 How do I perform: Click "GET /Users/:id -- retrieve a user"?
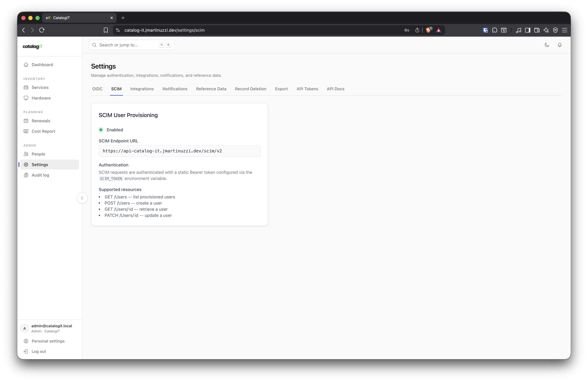pyautogui.click(x=136, y=209)
